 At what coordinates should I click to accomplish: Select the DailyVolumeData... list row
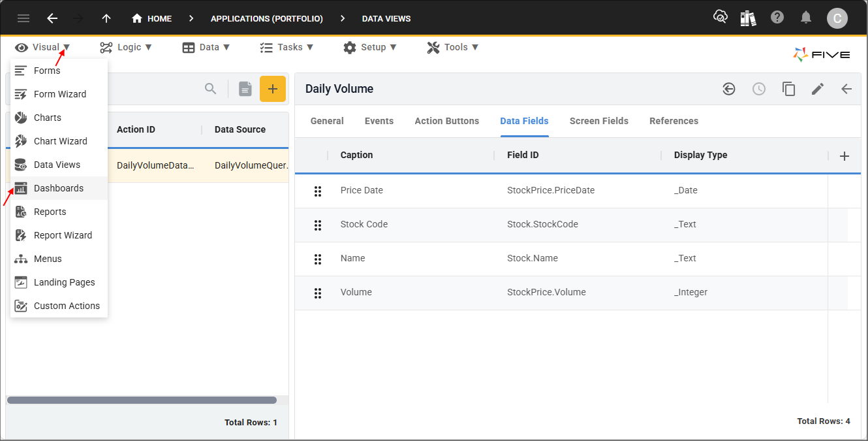coord(147,165)
